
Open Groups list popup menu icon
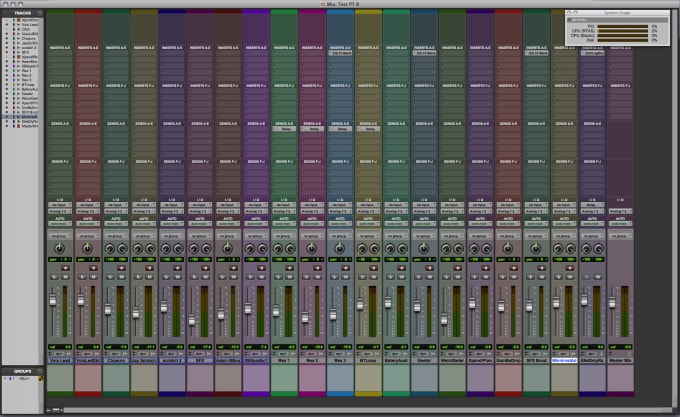[x=40, y=371]
